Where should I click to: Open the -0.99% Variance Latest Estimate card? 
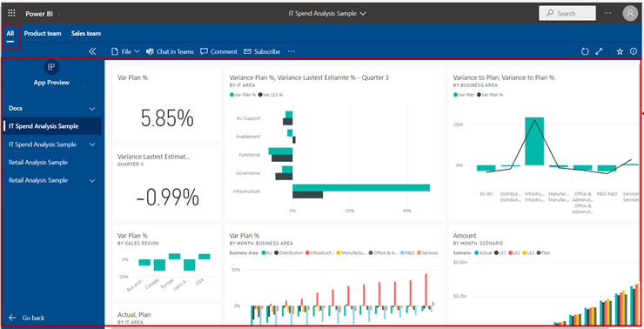[167, 183]
